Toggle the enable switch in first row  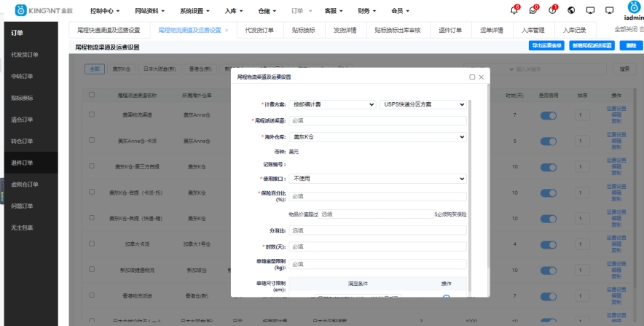pyautogui.click(x=549, y=115)
